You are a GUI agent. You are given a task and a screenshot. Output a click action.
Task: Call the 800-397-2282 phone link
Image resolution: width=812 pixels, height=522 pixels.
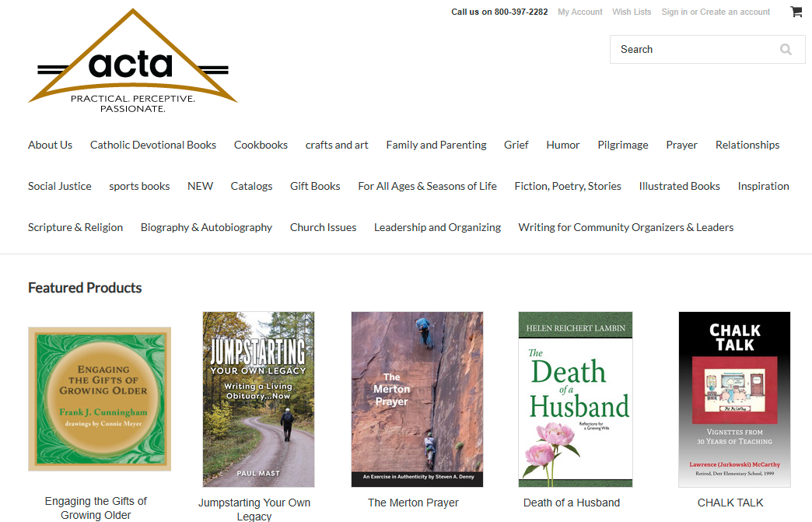click(x=521, y=12)
